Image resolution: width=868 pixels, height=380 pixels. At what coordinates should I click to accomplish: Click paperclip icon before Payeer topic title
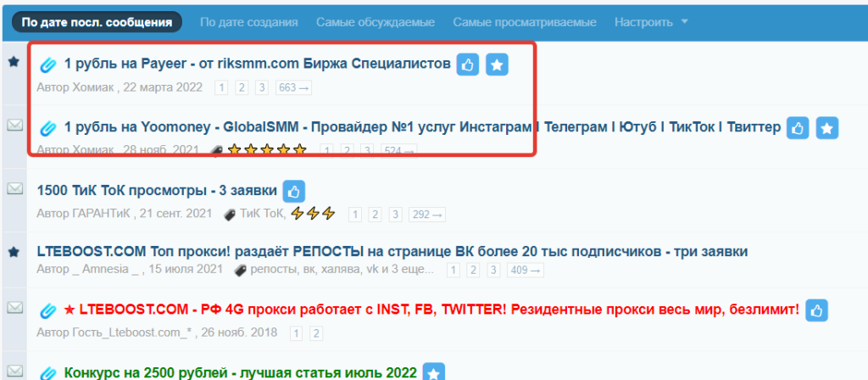tap(48, 65)
